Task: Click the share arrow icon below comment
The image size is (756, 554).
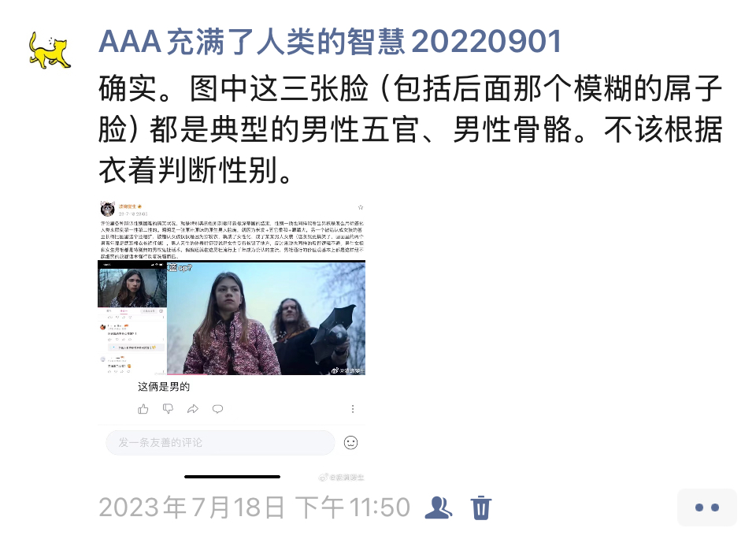Action: click(193, 409)
